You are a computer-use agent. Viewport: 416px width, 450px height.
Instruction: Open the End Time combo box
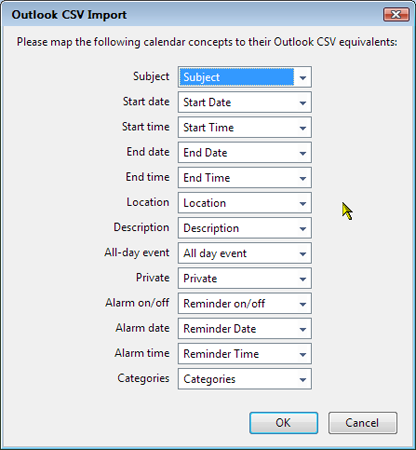tap(245, 178)
